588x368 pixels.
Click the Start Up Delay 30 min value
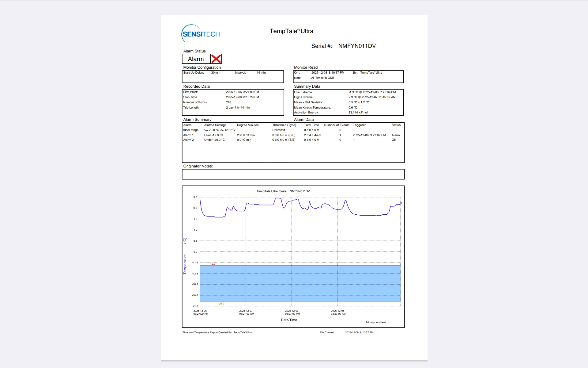tap(216, 73)
